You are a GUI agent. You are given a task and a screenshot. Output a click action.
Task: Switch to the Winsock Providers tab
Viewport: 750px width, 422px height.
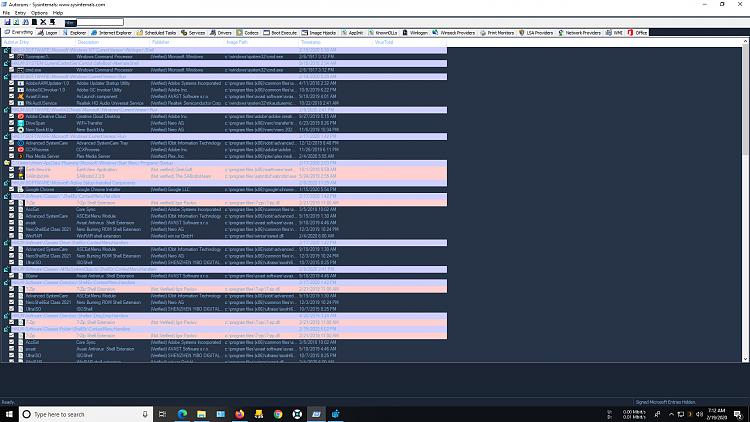click(454, 33)
